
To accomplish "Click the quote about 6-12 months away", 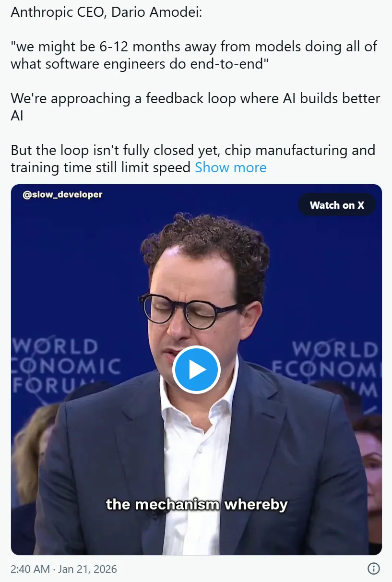I will (x=194, y=55).
